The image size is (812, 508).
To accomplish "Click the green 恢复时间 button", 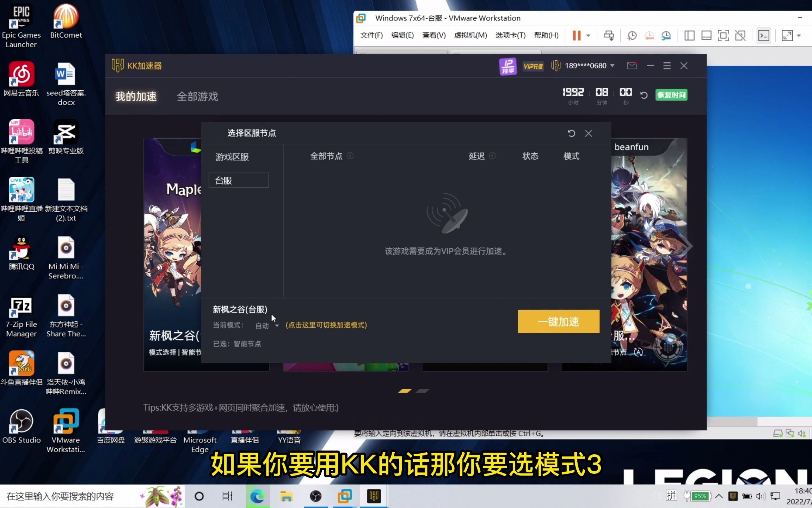I will [671, 95].
